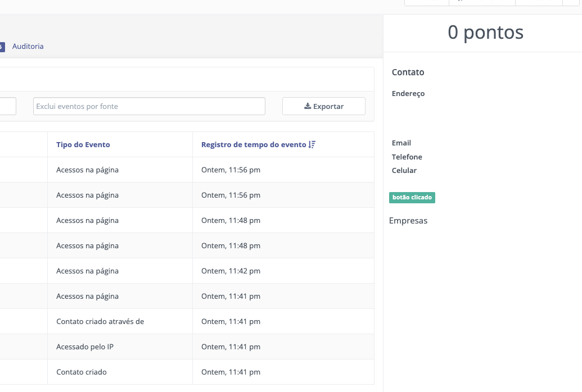Click the Empresas section heading
The image size is (582, 392).
[408, 221]
